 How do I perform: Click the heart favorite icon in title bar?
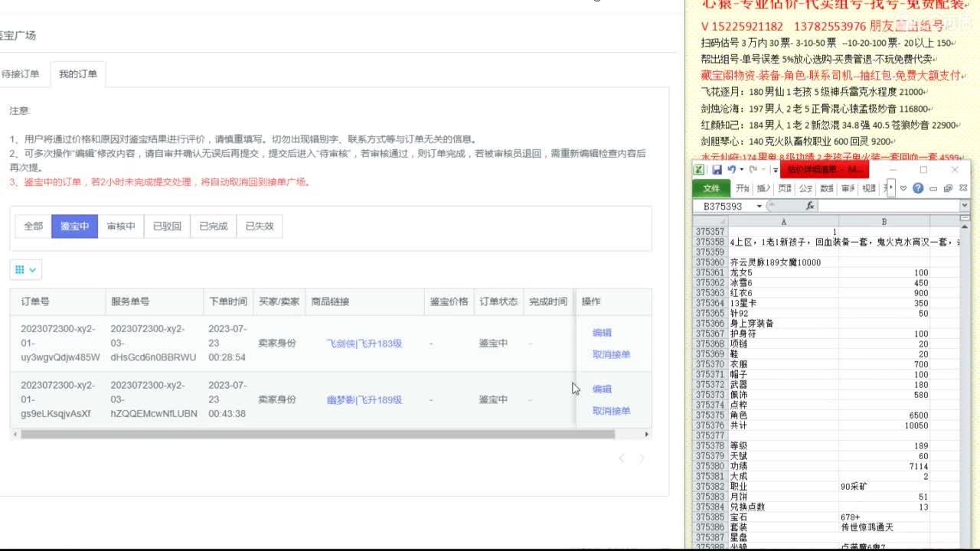click(903, 187)
